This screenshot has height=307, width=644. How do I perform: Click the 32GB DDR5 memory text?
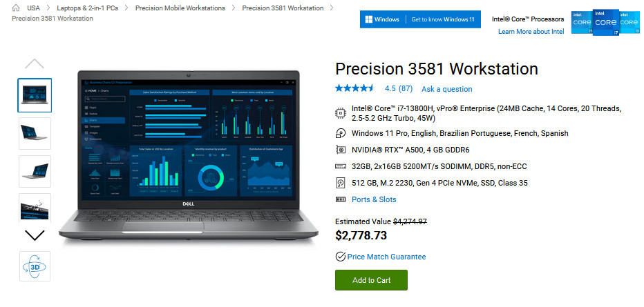click(439, 166)
